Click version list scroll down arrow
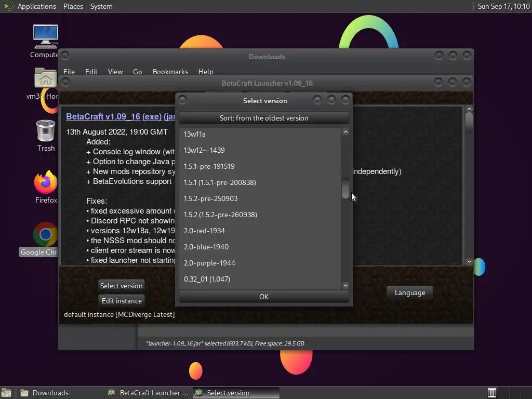This screenshot has height=399, width=532. click(345, 285)
